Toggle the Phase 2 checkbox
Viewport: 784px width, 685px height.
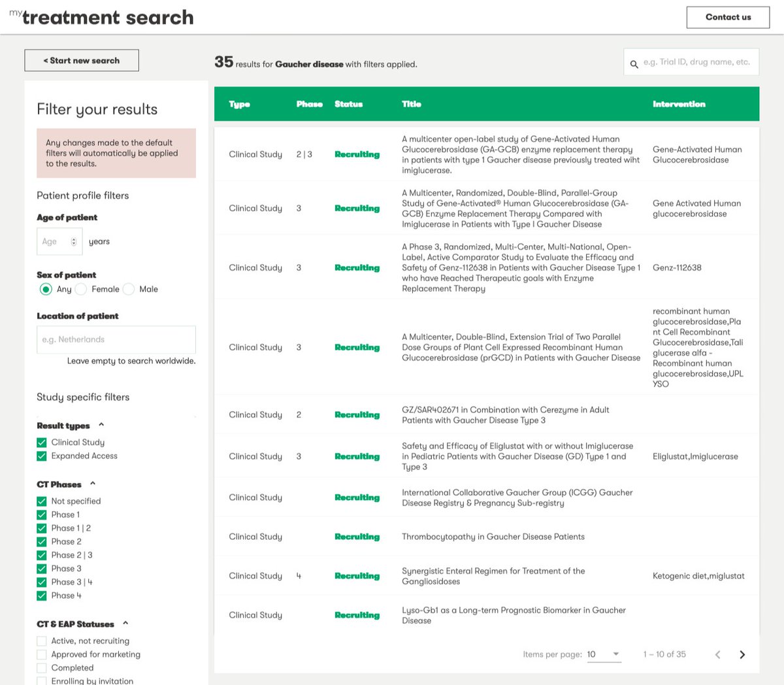pos(42,542)
